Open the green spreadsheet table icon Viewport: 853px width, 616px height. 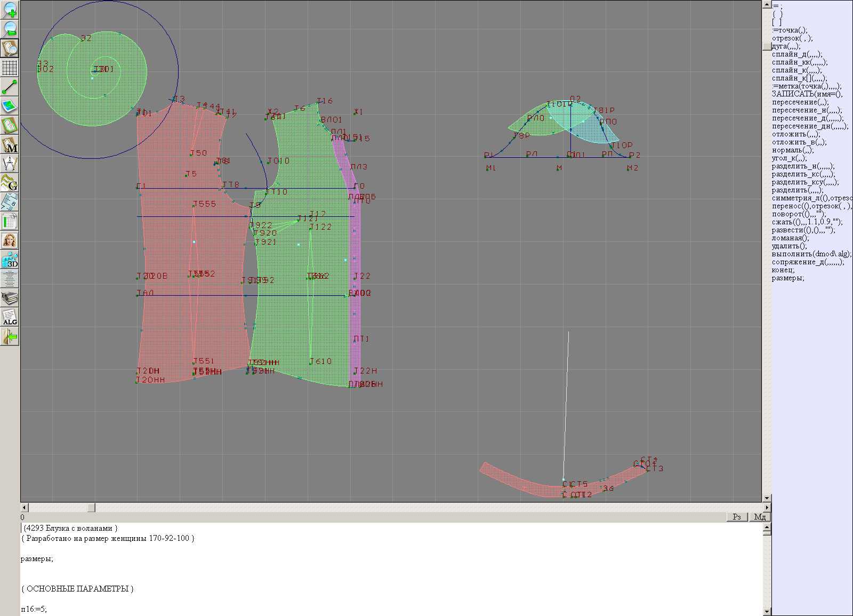pyautogui.click(x=10, y=221)
